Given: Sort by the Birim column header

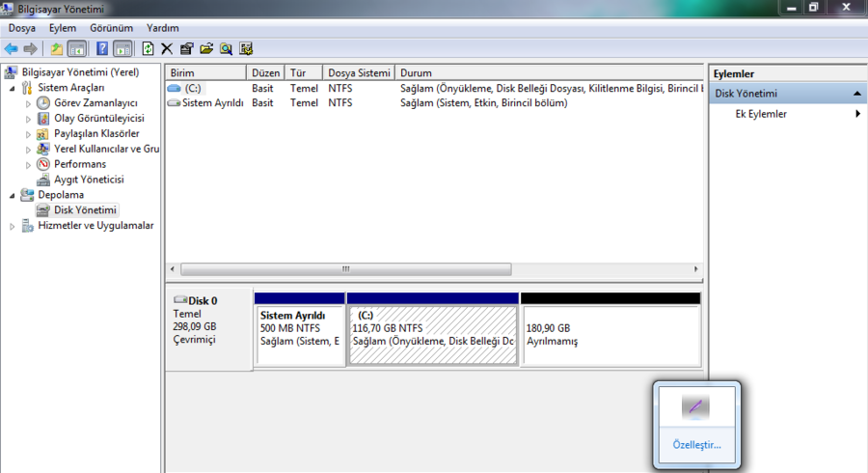Looking at the screenshot, I should [x=206, y=72].
